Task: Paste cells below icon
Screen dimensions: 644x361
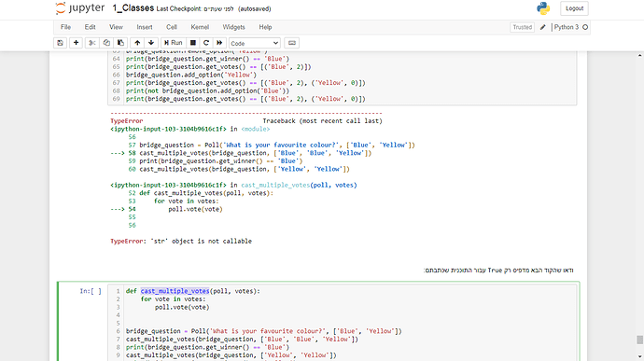Action: click(120, 43)
